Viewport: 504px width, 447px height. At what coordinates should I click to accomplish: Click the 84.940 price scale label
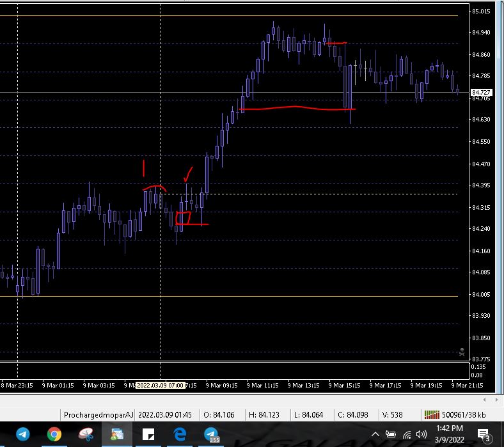click(481, 33)
